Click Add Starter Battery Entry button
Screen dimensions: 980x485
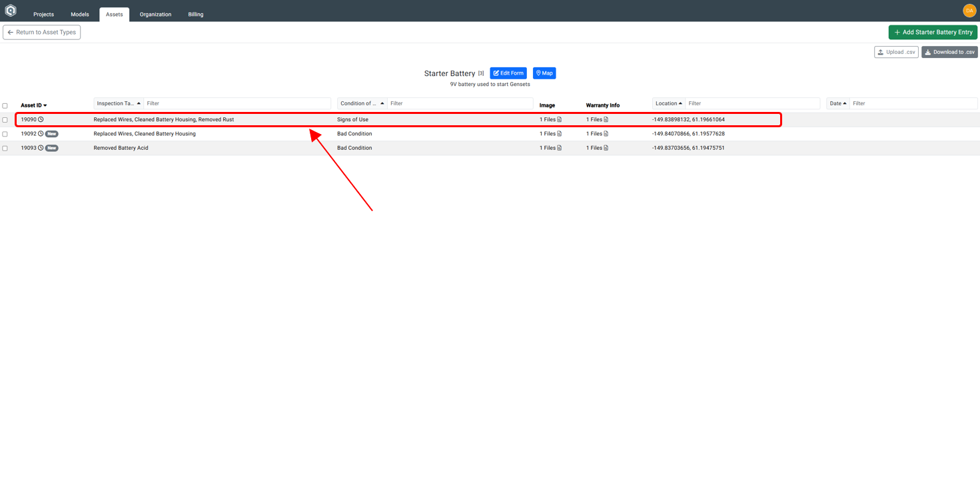coord(933,32)
